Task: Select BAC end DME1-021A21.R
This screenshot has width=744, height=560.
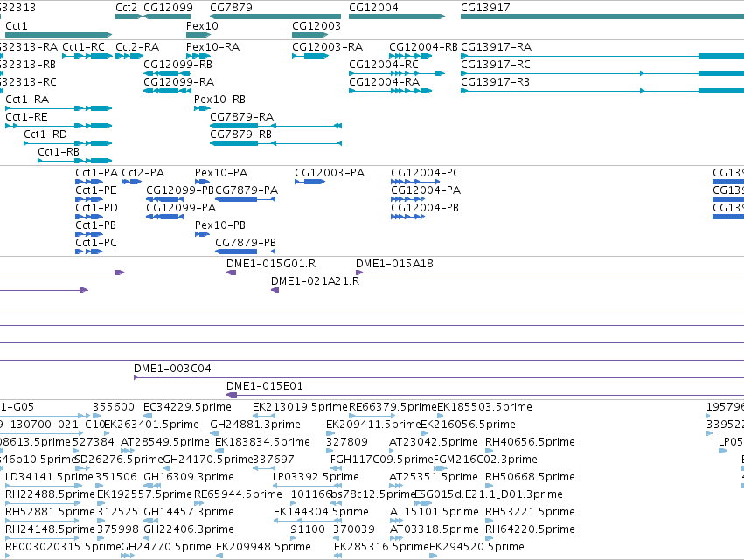Action: (x=315, y=281)
